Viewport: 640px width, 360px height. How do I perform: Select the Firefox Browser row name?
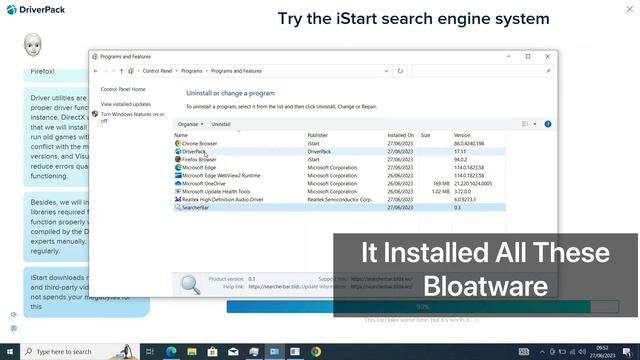[x=199, y=159]
